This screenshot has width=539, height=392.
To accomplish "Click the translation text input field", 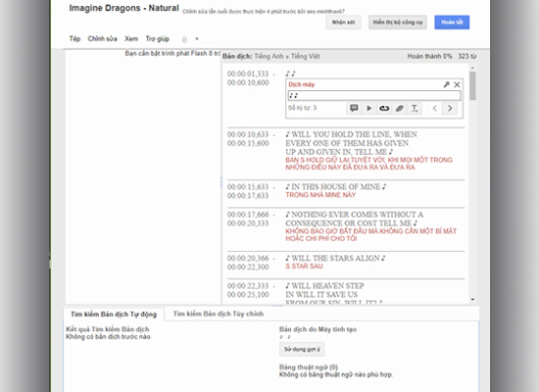I will coord(374,96).
